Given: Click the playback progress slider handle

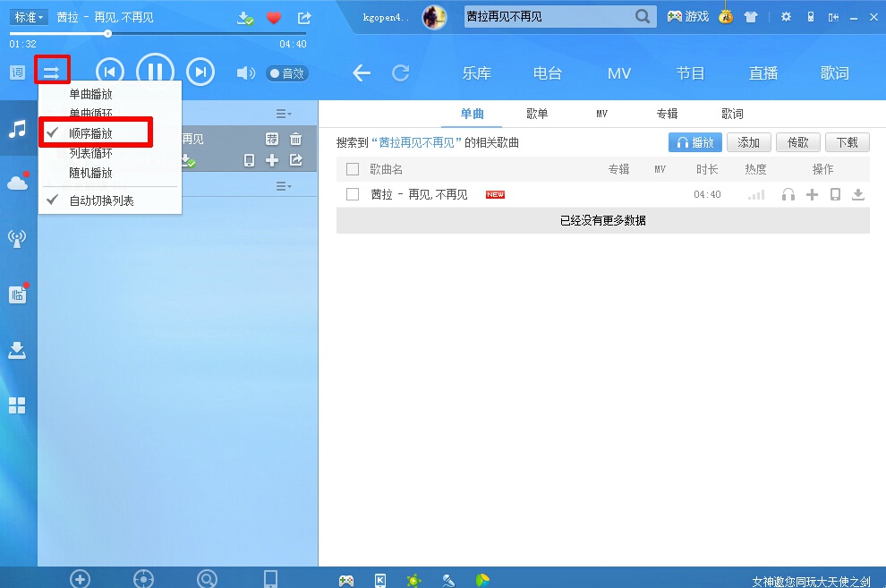Looking at the screenshot, I should pos(107,34).
